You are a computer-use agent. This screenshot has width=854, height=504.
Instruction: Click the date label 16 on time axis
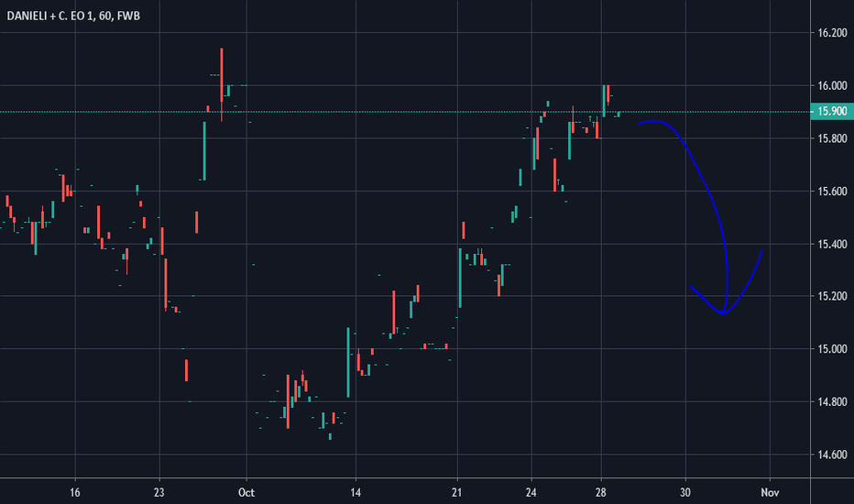coord(75,493)
